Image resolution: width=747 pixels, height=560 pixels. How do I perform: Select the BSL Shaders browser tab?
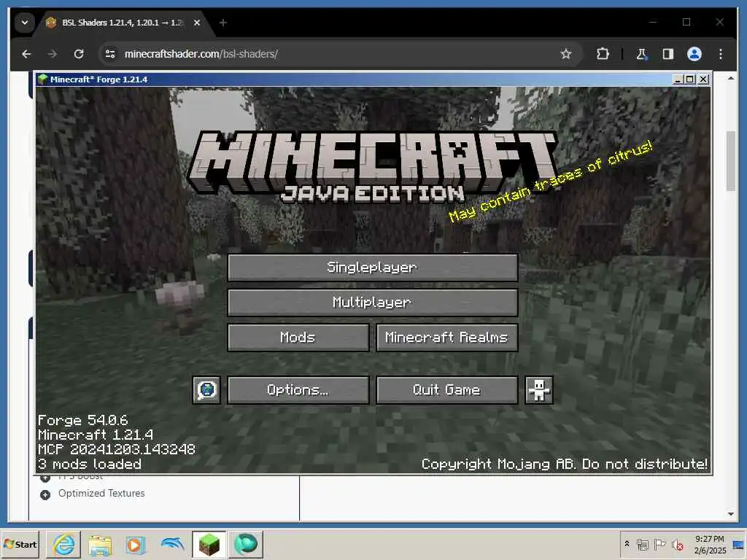[x=122, y=23]
